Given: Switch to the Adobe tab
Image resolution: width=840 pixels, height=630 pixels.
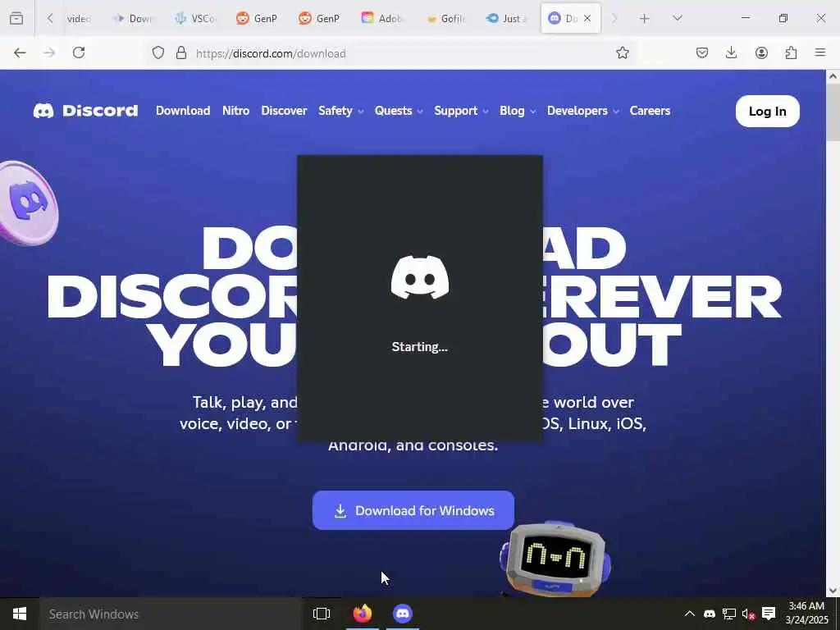Looking at the screenshot, I should coord(382,18).
